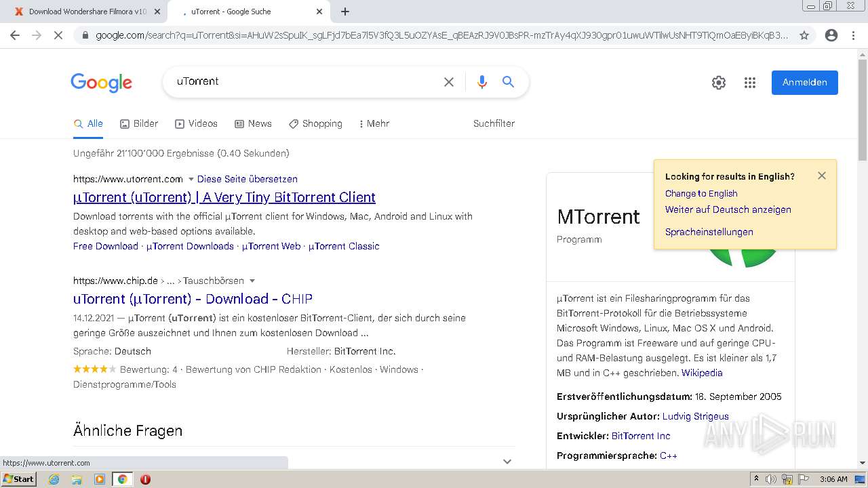Screen dimensions: 868x488
Task: Open a new browser tab
Action: point(344,12)
